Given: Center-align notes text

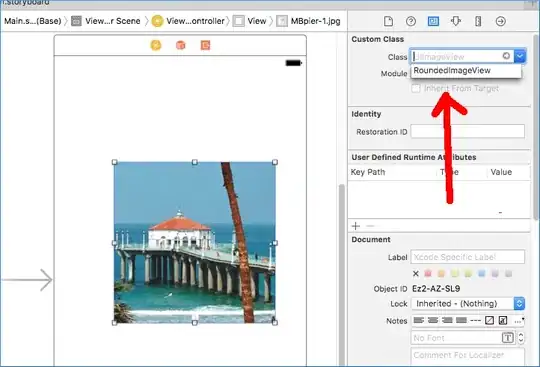Looking at the screenshot, I should pyautogui.click(x=433, y=321).
